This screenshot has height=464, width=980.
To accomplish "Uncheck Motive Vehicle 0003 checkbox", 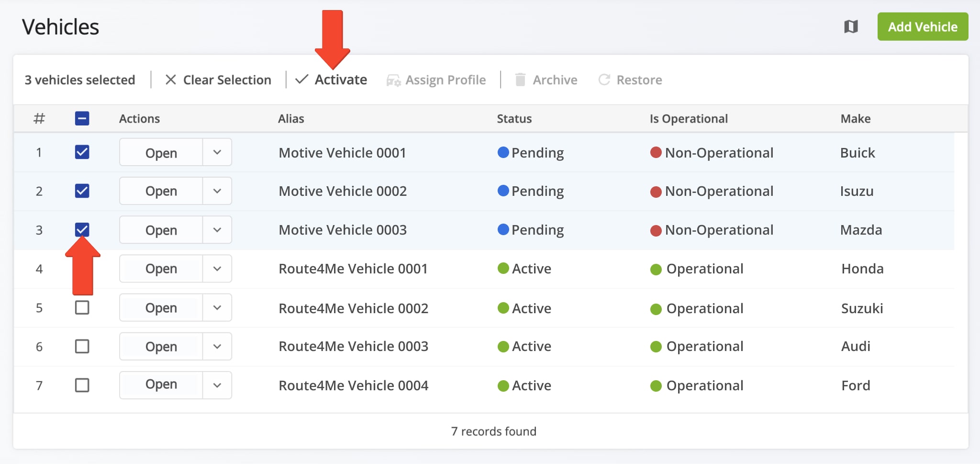I will click(x=82, y=229).
